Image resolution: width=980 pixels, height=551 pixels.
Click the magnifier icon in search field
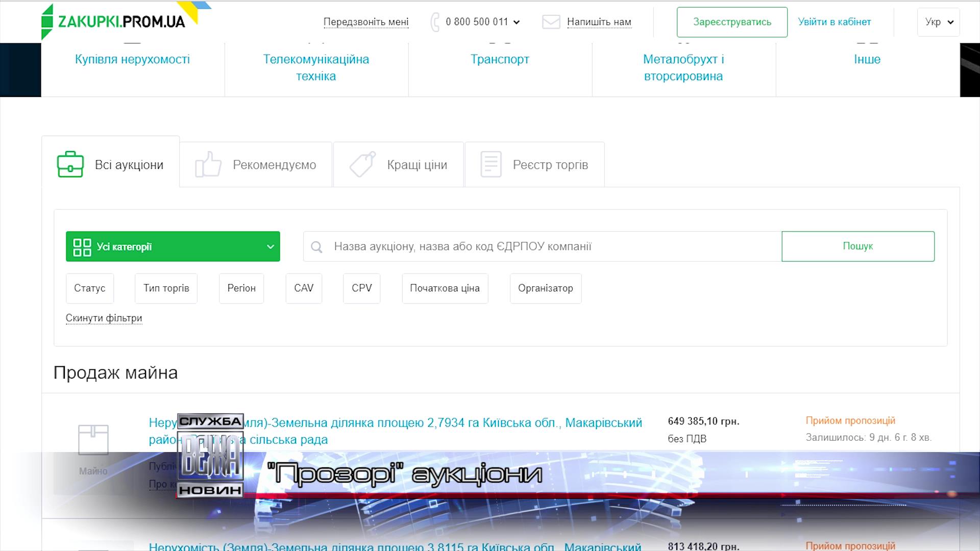316,247
